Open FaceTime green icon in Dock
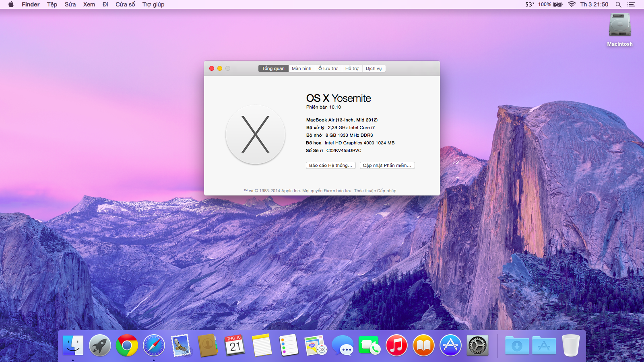 (x=369, y=345)
